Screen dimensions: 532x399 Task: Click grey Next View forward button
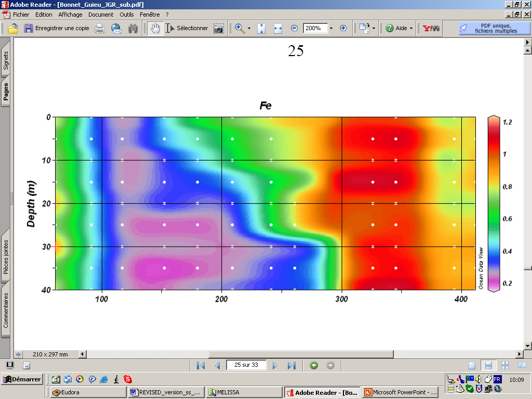(x=330, y=365)
